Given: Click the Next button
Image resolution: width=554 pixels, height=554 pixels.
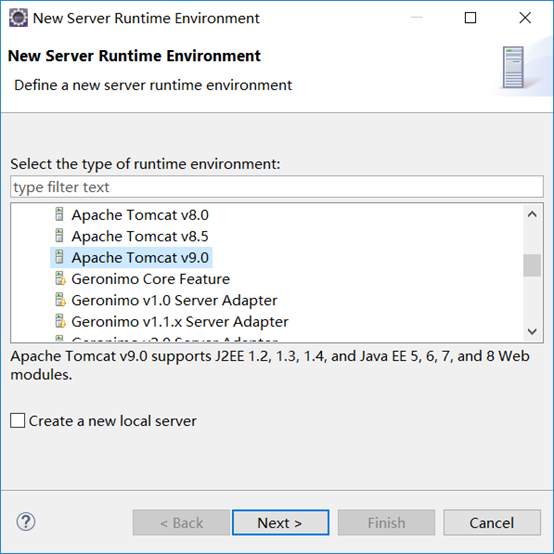Looking at the screenshot, I should [281, 522].
